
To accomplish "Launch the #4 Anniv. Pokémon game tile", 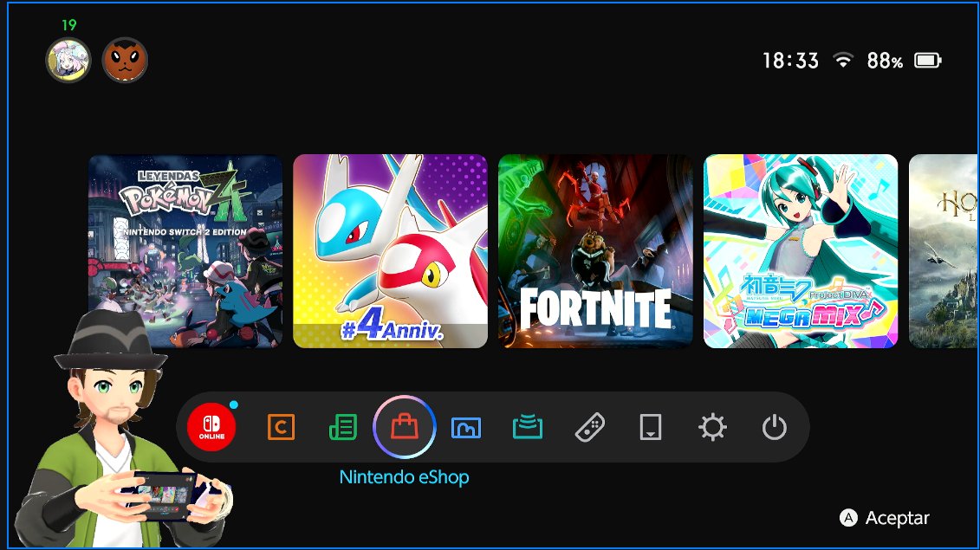I will [390, 251].
